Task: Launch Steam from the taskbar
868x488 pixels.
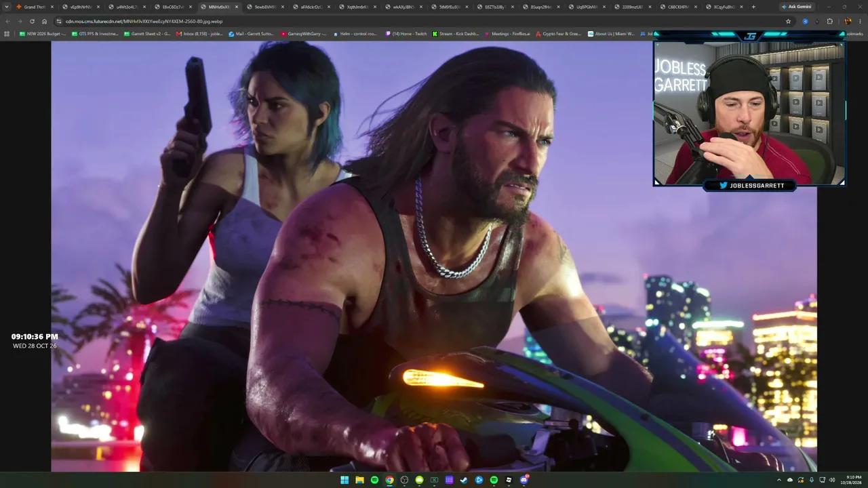Action: (x=464, y=480)
